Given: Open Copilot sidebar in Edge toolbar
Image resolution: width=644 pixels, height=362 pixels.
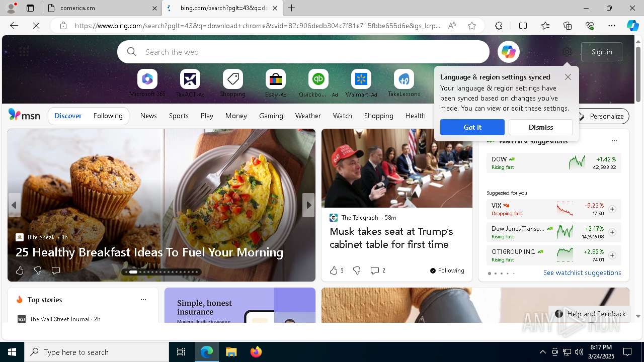Looking at the screenshot, I should (632, 26).
